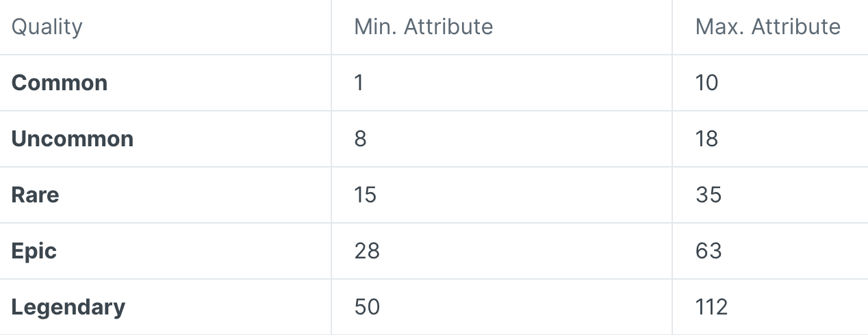The image size is (868, 335).
Task: Click the Common quality row label
Action: 60,83
